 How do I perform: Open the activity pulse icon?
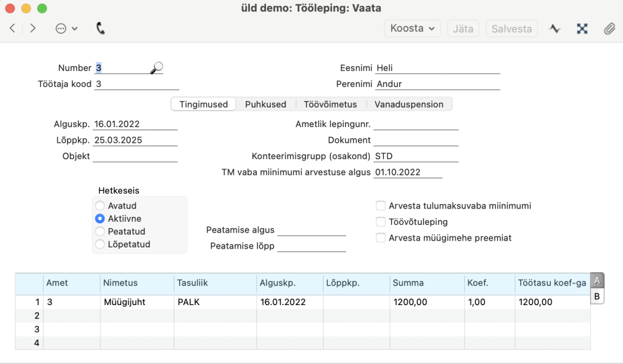555,29
